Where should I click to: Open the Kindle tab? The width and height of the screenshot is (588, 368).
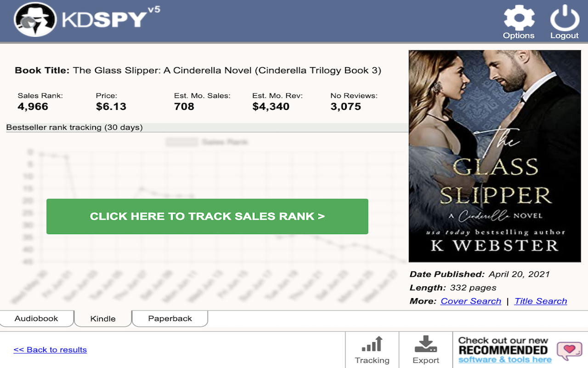102,318
